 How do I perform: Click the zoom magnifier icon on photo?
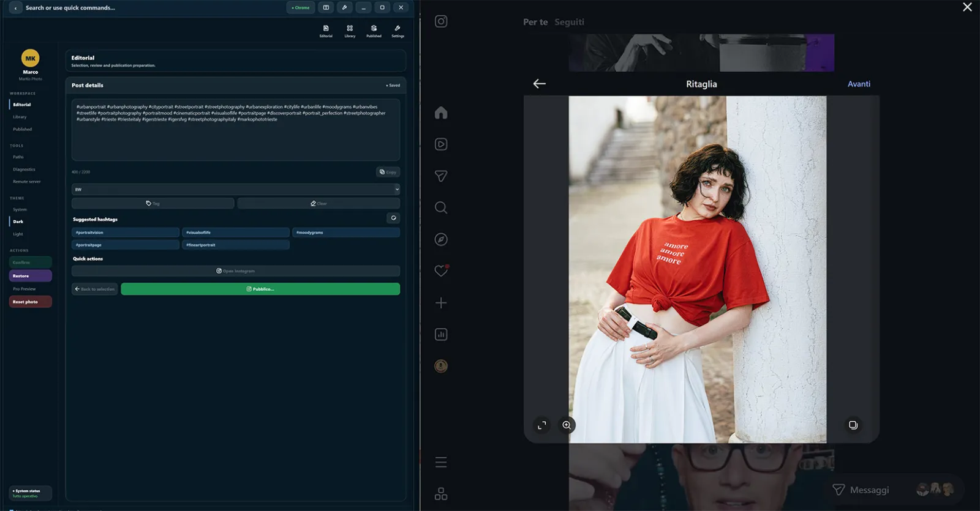[567, 425]
